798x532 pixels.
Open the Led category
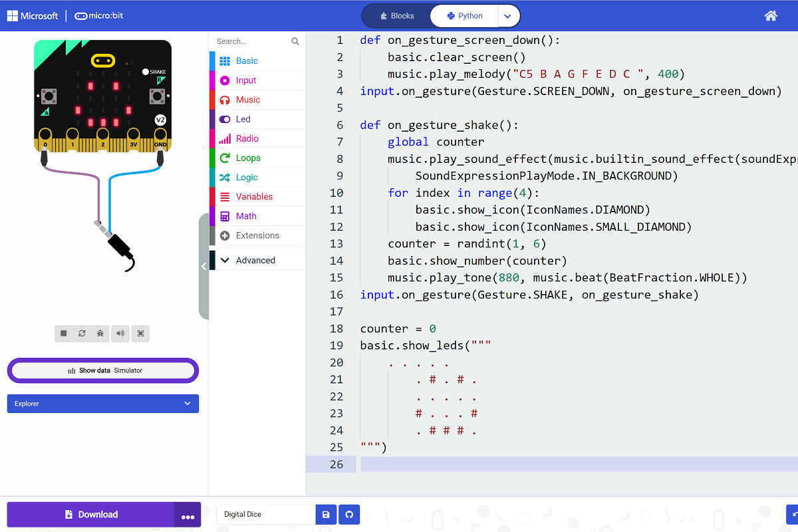point(257,119)
